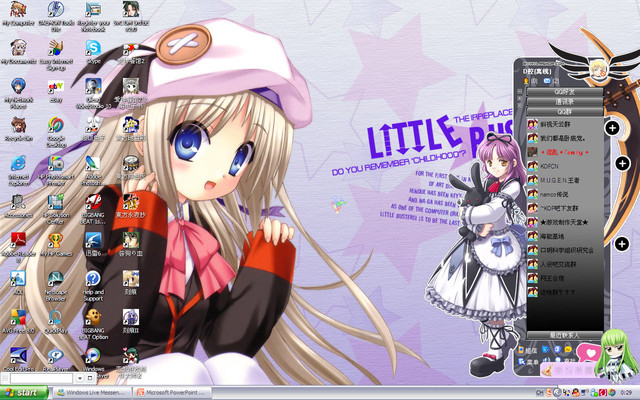Launch AVG Free 8.0 from the desktop
640x400 pixels.
[x=18, y=321]
